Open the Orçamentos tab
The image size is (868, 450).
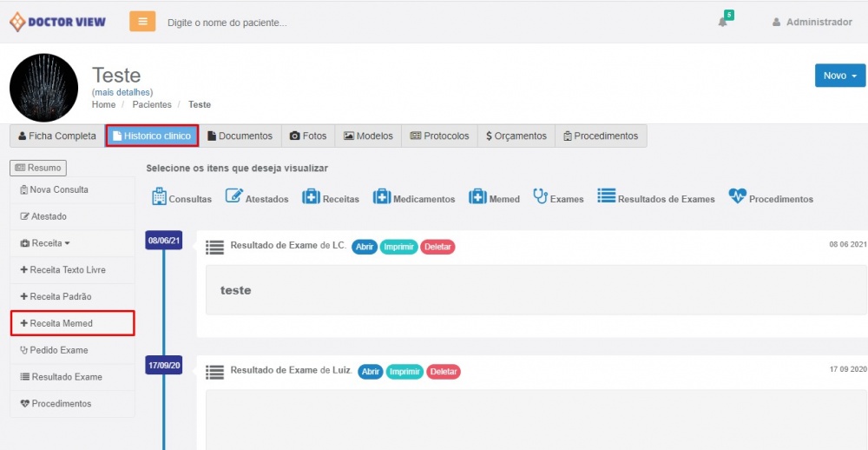coord(516,136)
